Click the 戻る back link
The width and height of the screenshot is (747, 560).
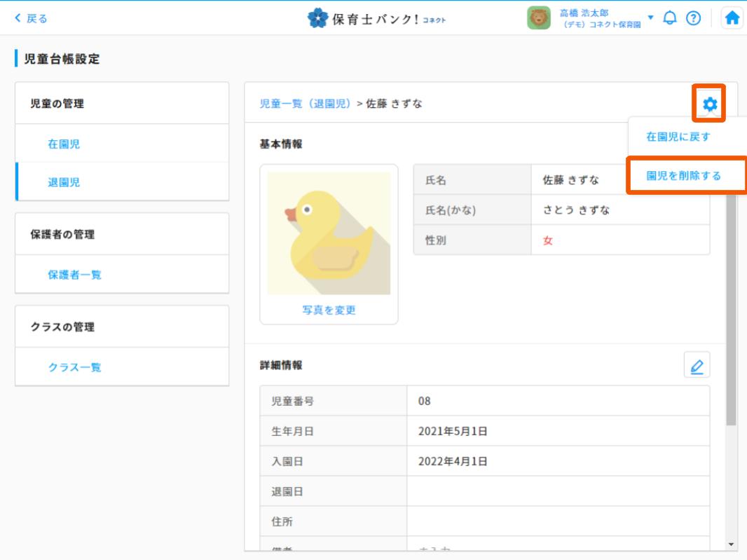click(32, 18)
